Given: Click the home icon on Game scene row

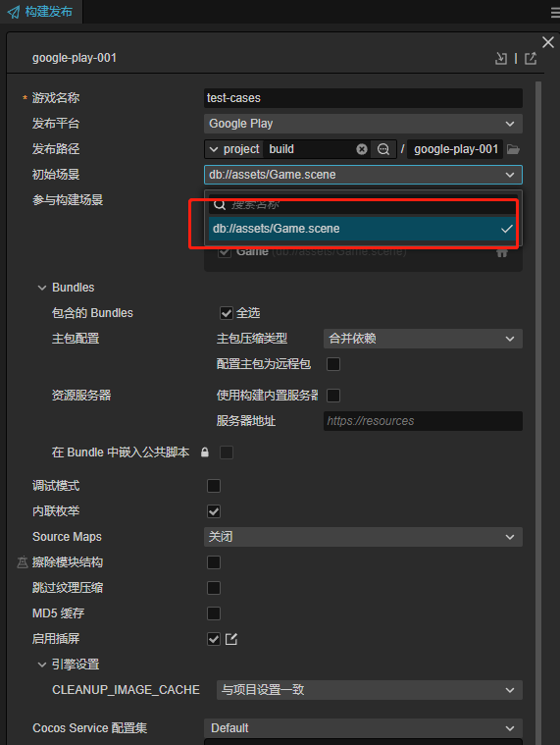Looking at the screenshot, I should pyautogui.click(x=502, y=252).
